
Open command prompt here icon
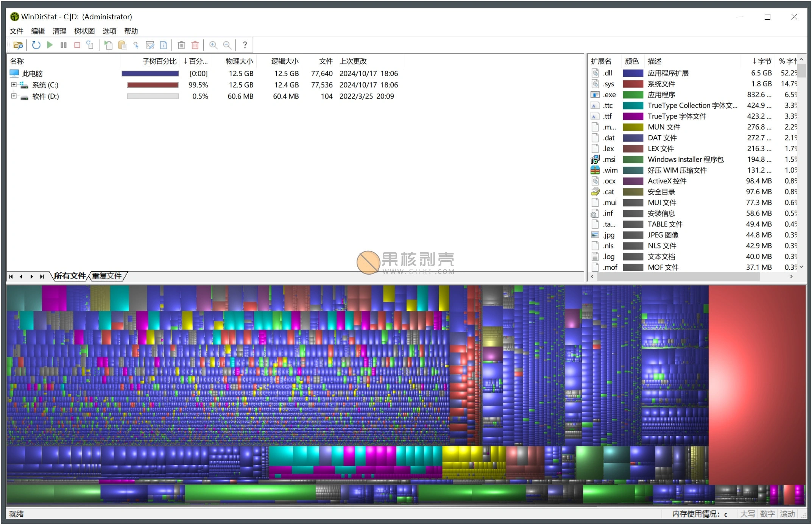click(150, 45)
